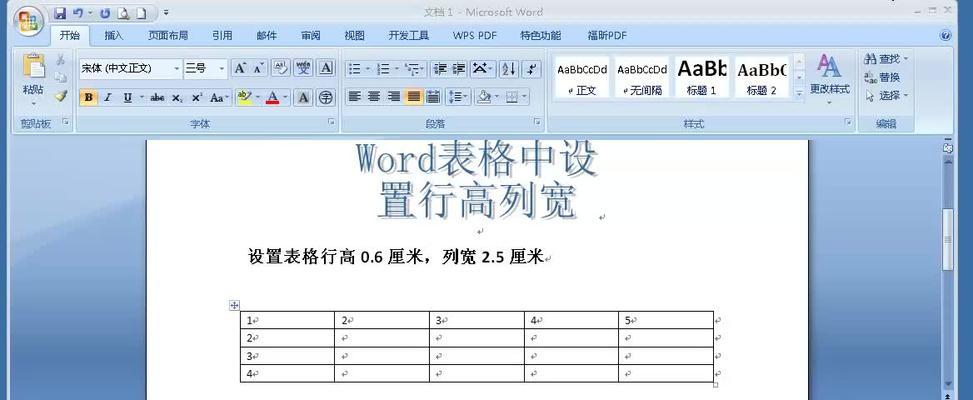Apply yellow text highlight color
The width and height of the screenshot is (973, 400).
244,97
